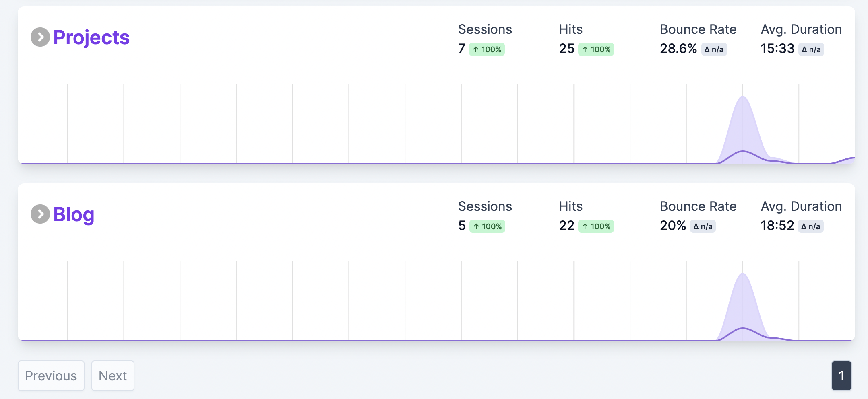Viewport: 868px width, 399px height.
Task: Click Projects Sessions 100% increase badge
Action: coord(487,49)
